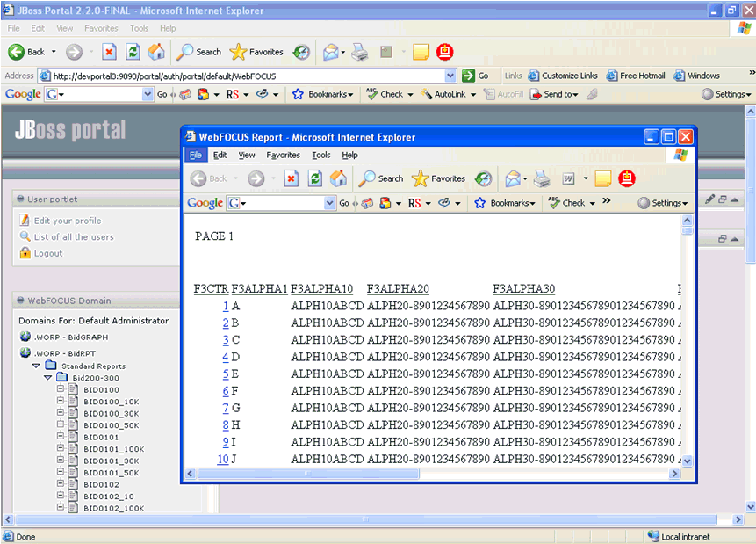
Task: Select BID0102_10 report in tree
Action: (x=109, y=497)
